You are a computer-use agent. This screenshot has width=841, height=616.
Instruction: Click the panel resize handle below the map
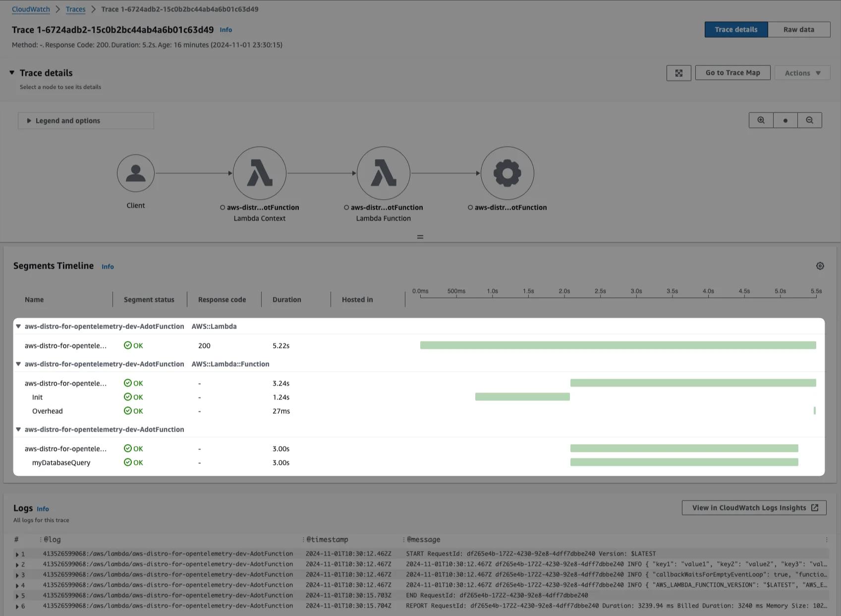click(x=420, y=236)
